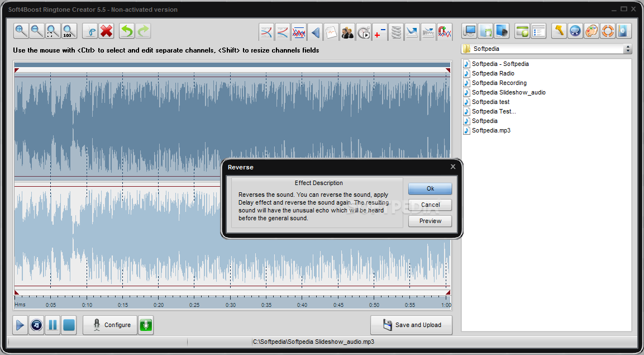The image size is (644, 355).
Task: Open the stopwatch tempo effect
Action: pos(364,32)
